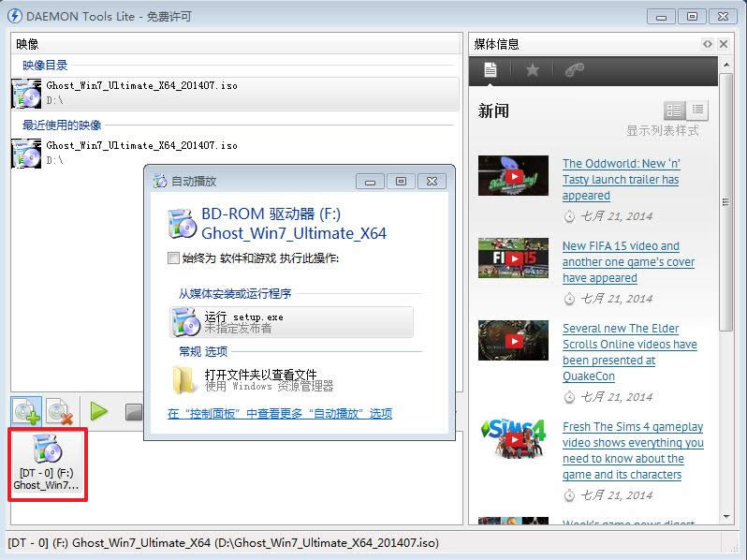Click the Add Image toolbar icon

(26, 411)
